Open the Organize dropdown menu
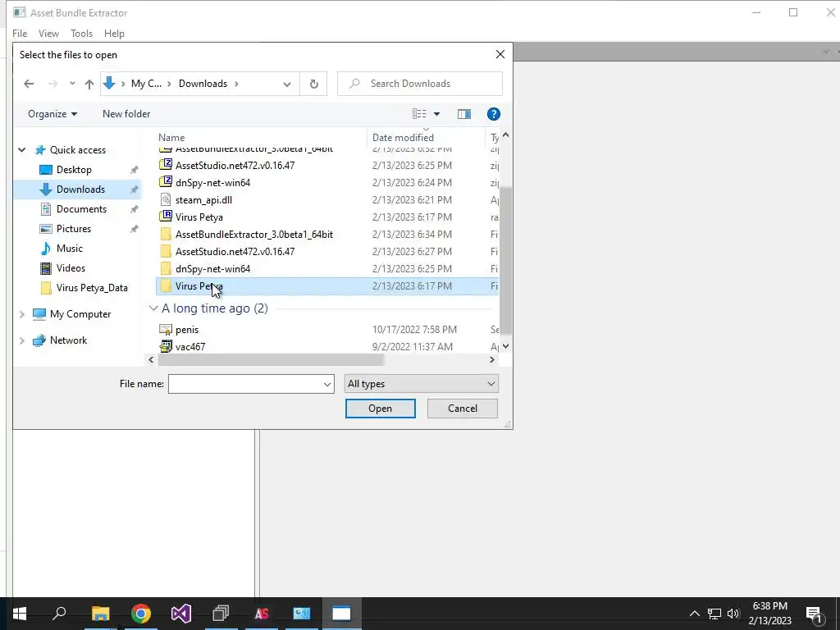Screen dimensions: 840x630 52,113
